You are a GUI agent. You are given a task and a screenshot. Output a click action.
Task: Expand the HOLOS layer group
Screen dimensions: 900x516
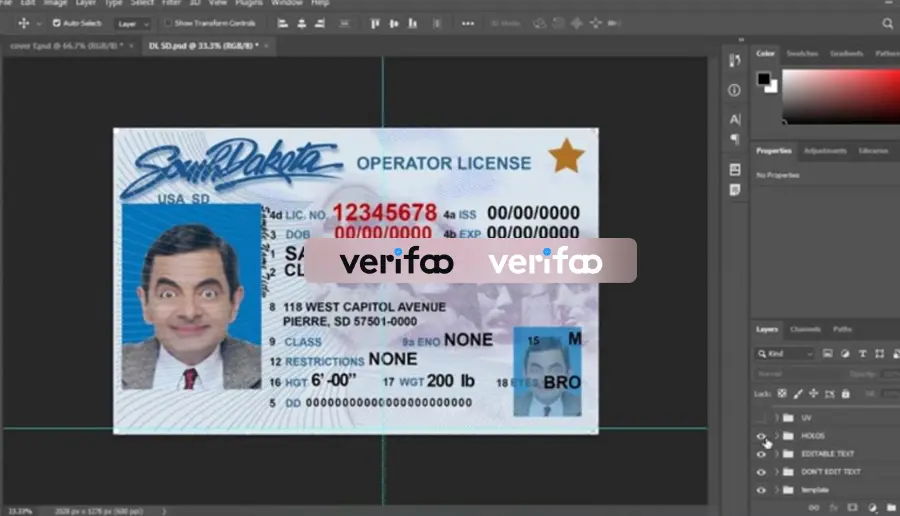777,436
